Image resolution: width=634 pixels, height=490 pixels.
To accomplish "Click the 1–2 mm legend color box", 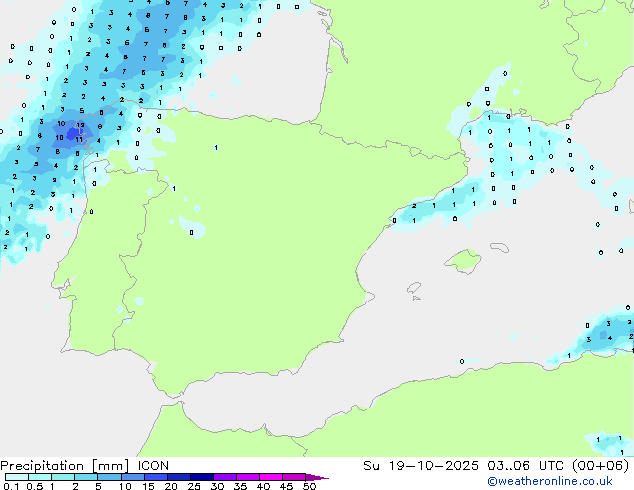I will coord(63,477).
